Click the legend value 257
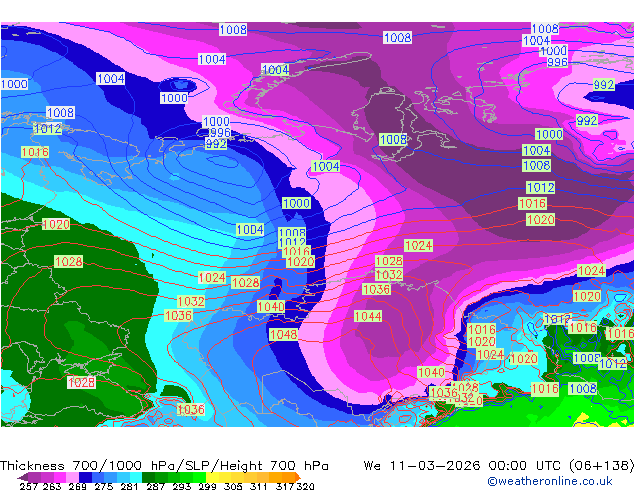 point(28,486)
